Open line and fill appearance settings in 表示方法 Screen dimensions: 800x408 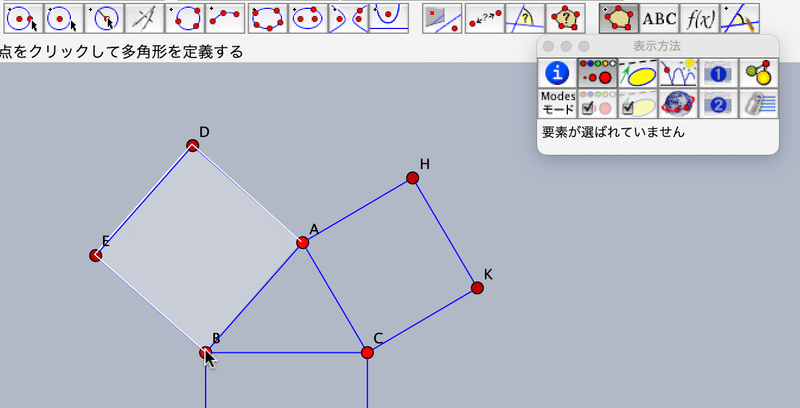pos(638,73)
